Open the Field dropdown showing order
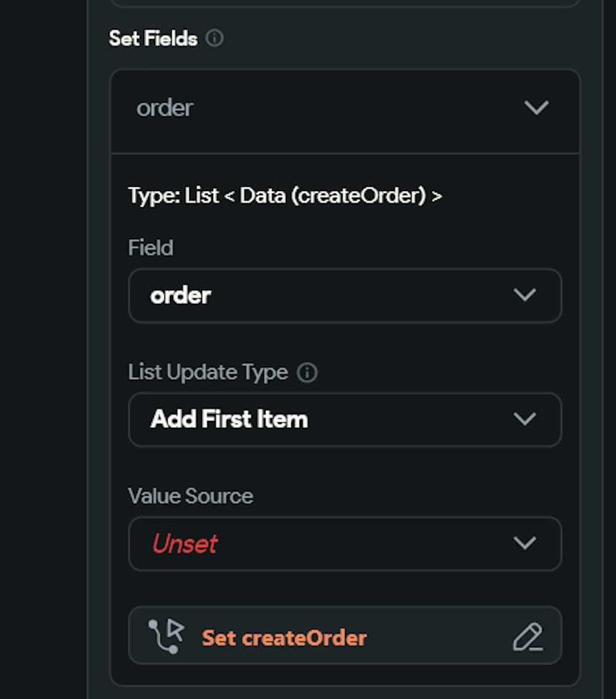This screenshot has width=616, height=699. (x=333, y=295)
